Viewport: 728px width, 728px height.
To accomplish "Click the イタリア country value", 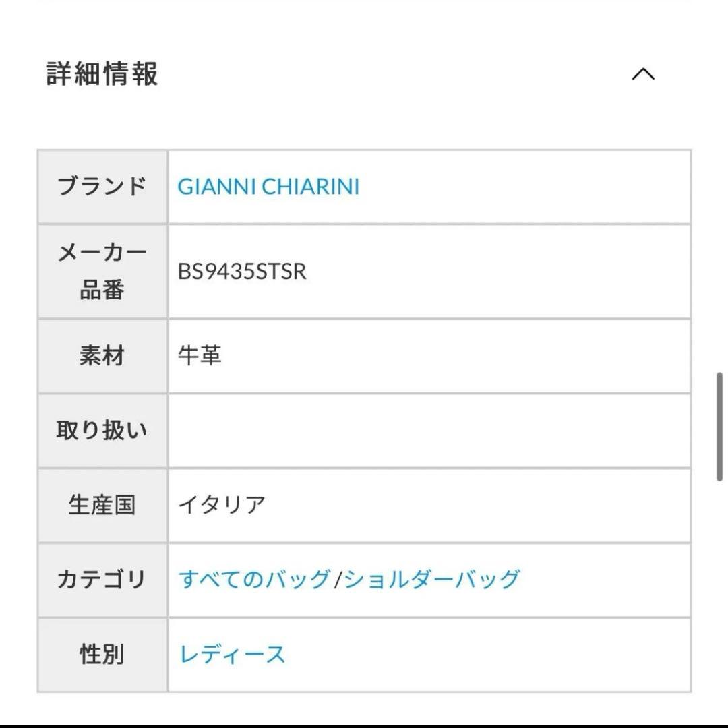I will pyautogui.click(x=221, y=502).
